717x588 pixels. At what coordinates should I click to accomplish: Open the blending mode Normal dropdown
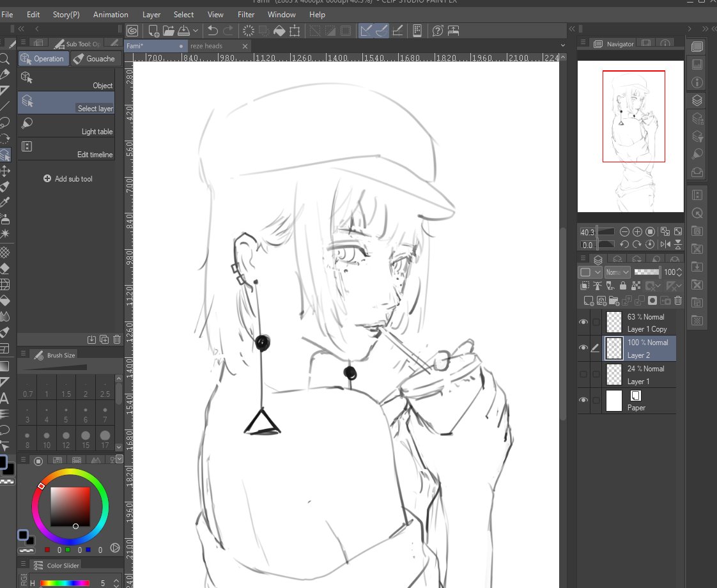click(x=617, y=272)
